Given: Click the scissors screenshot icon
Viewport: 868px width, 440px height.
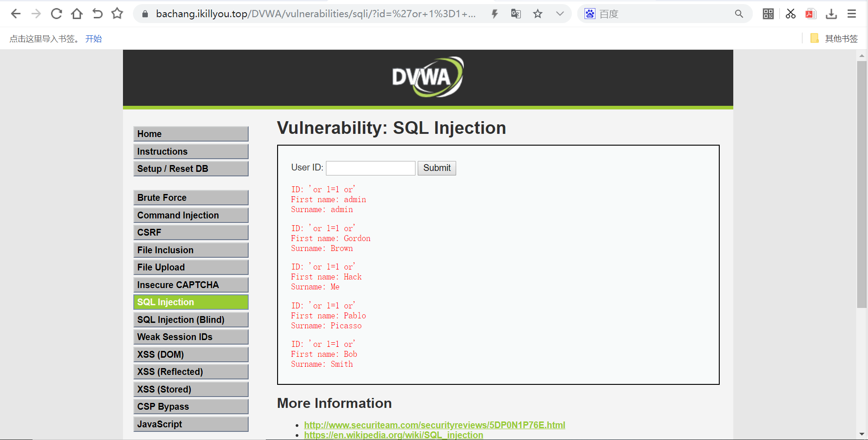Looking at the screenshot, I should tap(790, 14).
